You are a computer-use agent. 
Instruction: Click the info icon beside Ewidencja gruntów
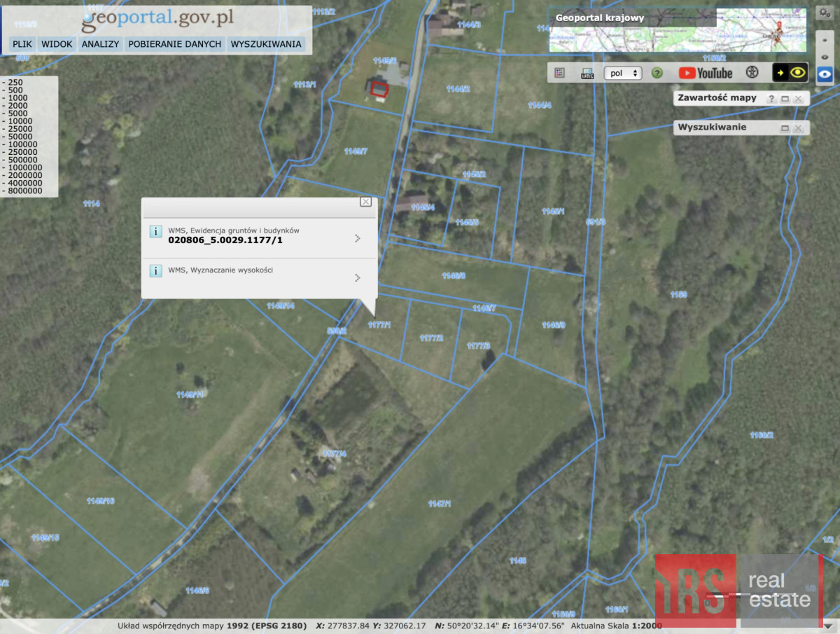tap(155, 232)
